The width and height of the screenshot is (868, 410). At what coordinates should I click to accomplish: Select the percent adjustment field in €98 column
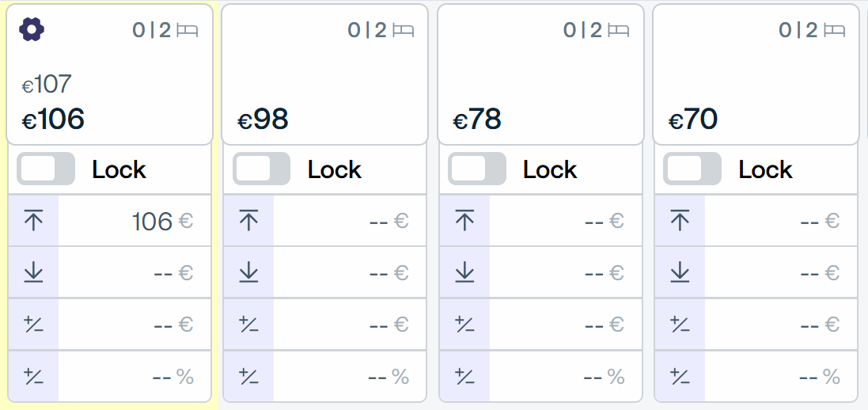(349, 377)
